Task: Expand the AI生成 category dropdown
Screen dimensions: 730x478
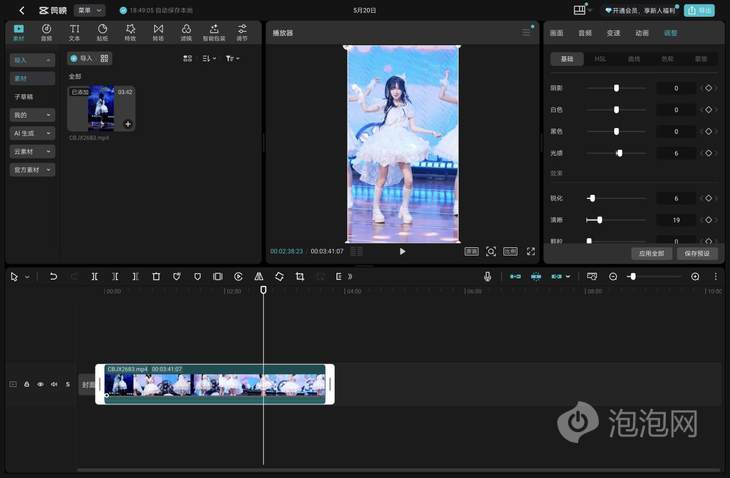Action: coord(32,133)
